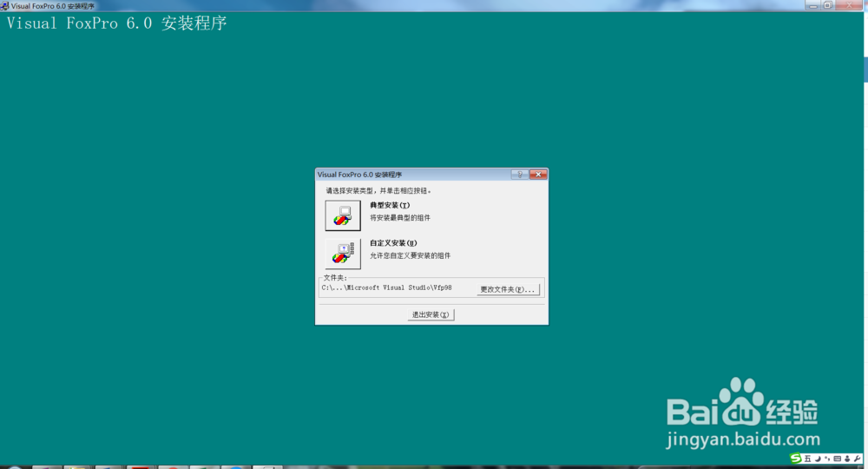The width and height of the screenshot is (868, 469).
Task: Click the 自定义安装(U) label text
Action: pyautogui.click(x=393, y=243)
